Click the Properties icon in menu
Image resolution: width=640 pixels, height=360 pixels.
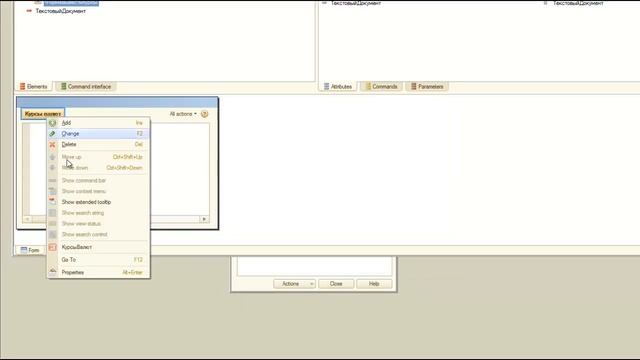(x=53, y=272)
